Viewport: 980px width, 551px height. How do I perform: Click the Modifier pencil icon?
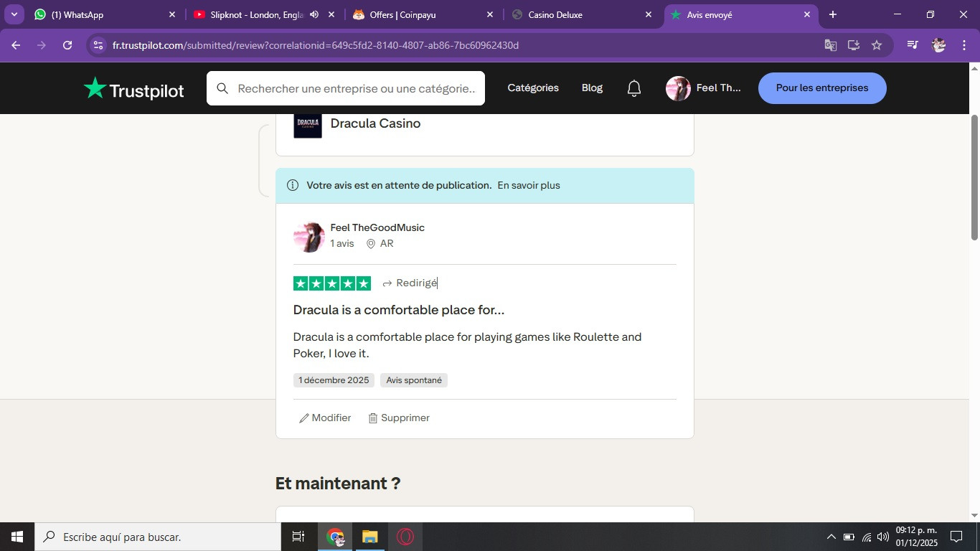304,418
